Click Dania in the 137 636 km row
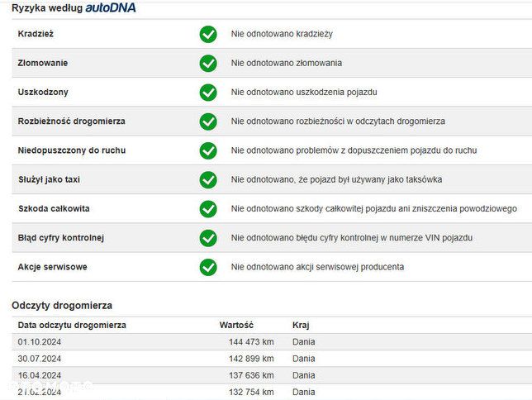 [x=304, y=375]
